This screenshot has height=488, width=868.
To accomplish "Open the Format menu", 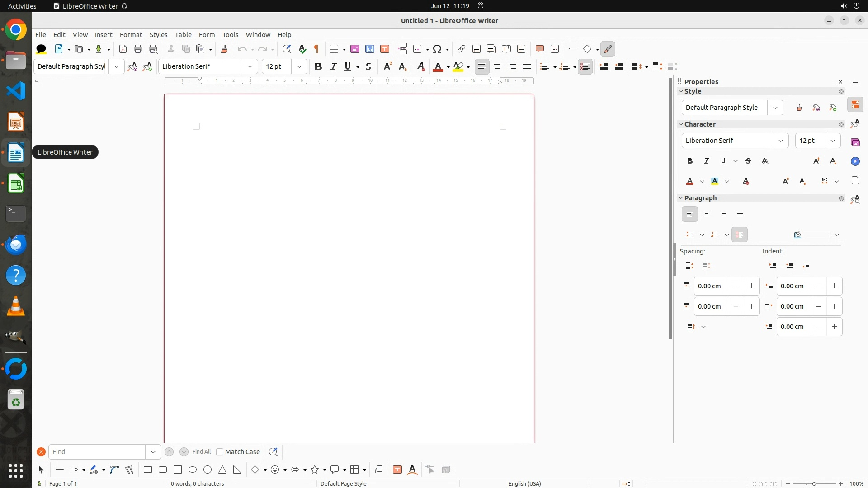I will [131, 34].
